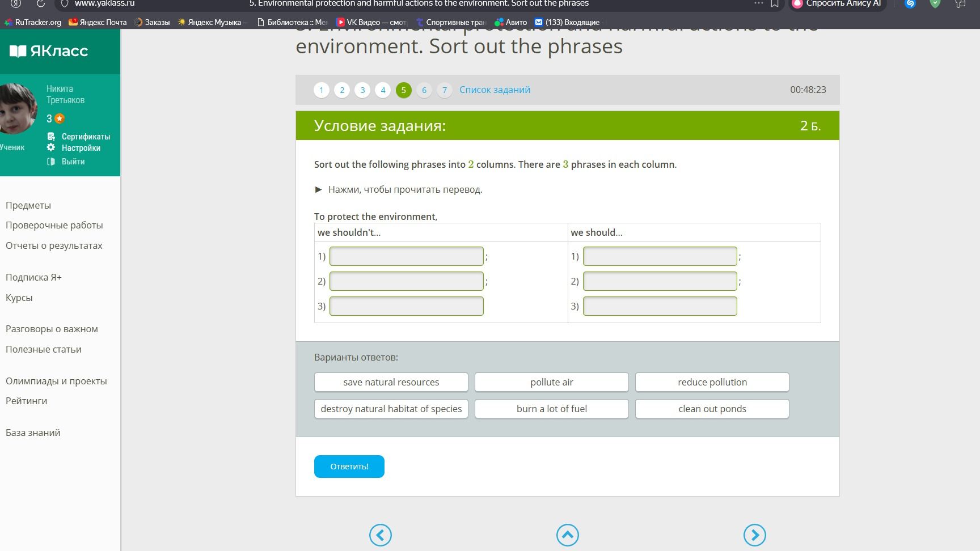980x551 pixels.
Task: Click third 'we shouldn't' answer field
Action: [x=407, y=306]
